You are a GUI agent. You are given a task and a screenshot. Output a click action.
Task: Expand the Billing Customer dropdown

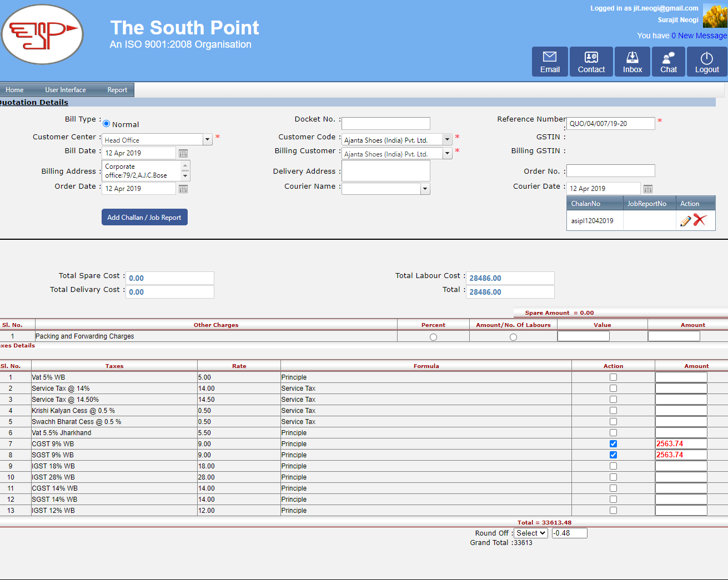click(x=448, y=154)
